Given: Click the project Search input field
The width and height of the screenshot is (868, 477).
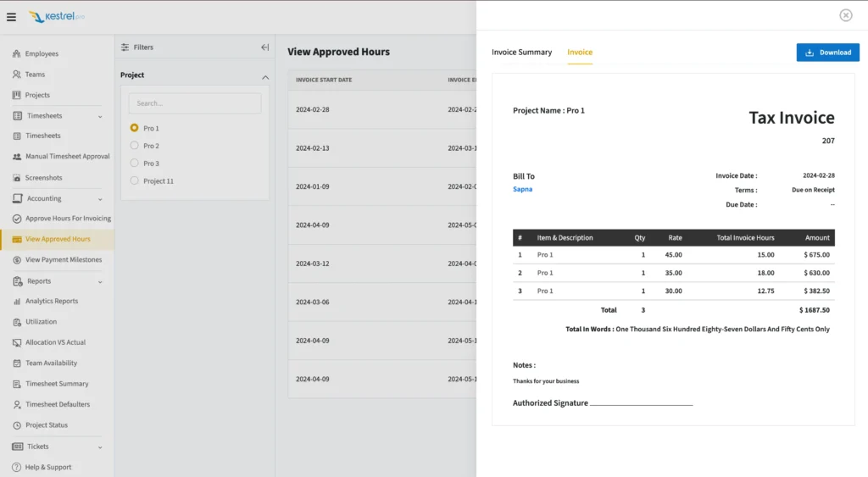Looking at the screenshot, I should (x=195, y=103).
